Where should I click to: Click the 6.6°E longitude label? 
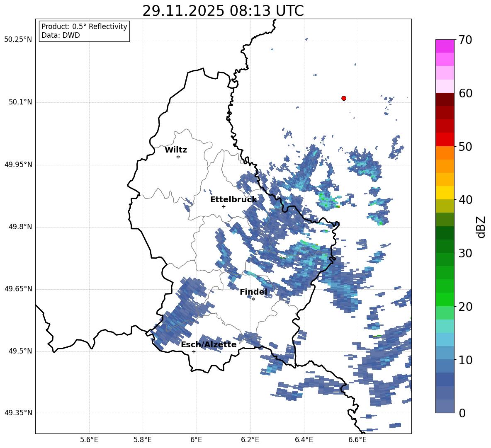pyautogui.click(x=357, y=440)
